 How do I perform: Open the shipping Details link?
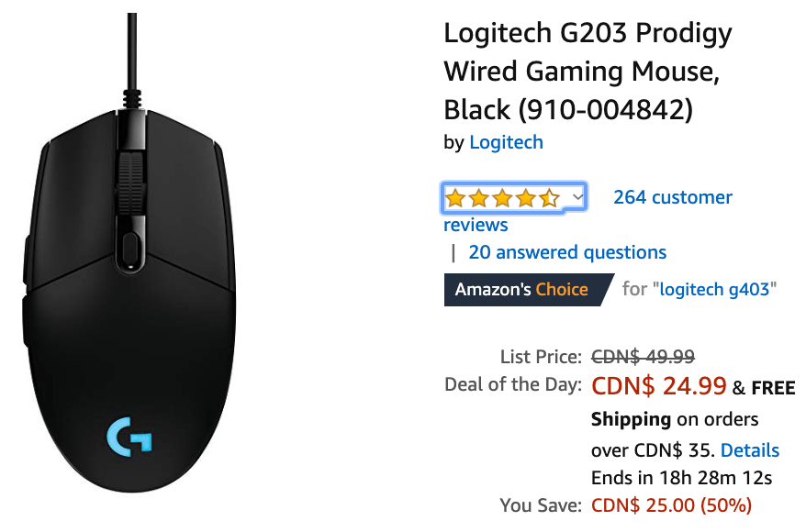(x=750, y=450)
